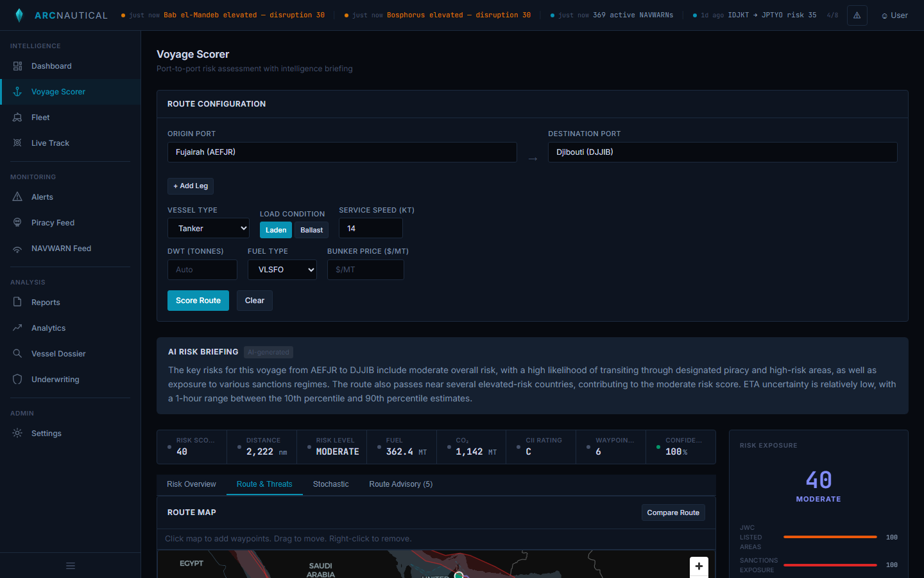Click the Underwriting shield icon

click(x=17, y=380)
